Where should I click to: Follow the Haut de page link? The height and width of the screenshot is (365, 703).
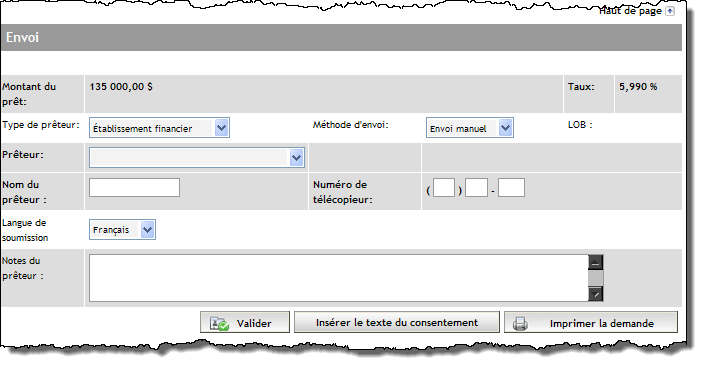coord(630,11)
